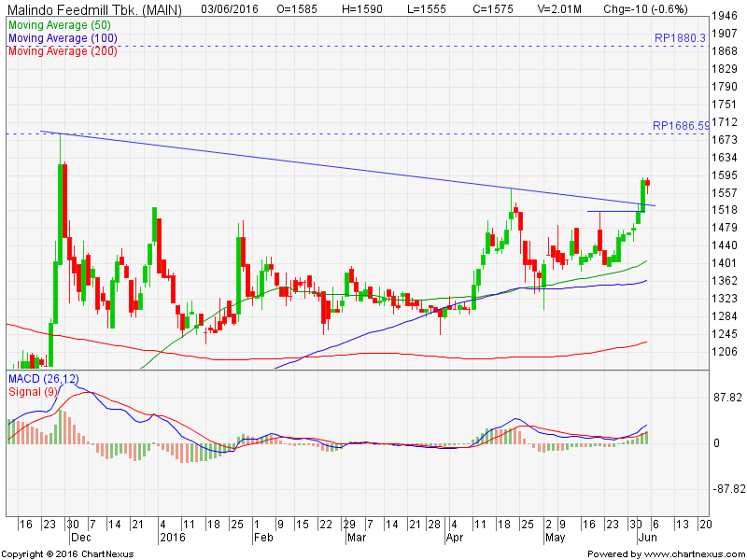Viewport: 747px width, 560px height.
Task: Open the 'www.chartnexus.com' footer link
Action: tap(695, 554)
